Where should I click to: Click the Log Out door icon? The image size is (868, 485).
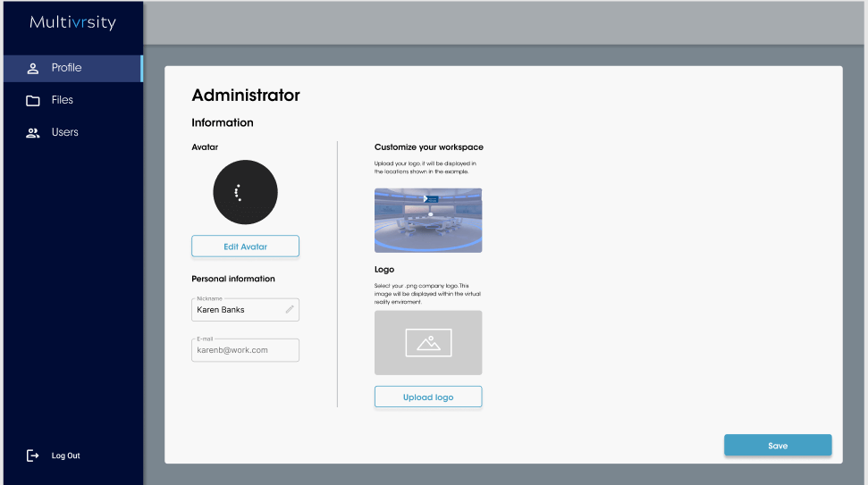[33, 456]
